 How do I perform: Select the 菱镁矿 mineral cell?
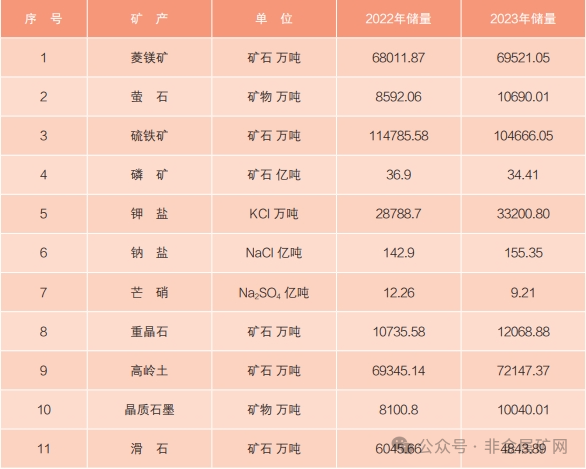pos(149,58)
